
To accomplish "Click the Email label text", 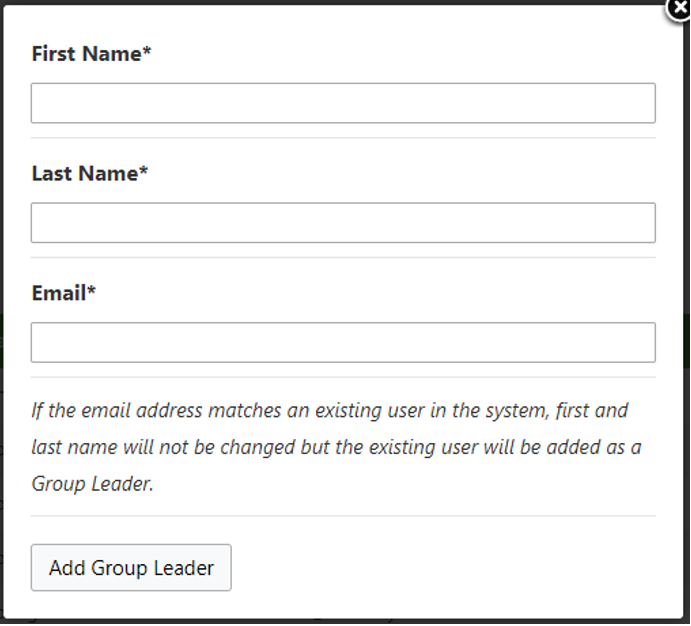I will [59, 293].
